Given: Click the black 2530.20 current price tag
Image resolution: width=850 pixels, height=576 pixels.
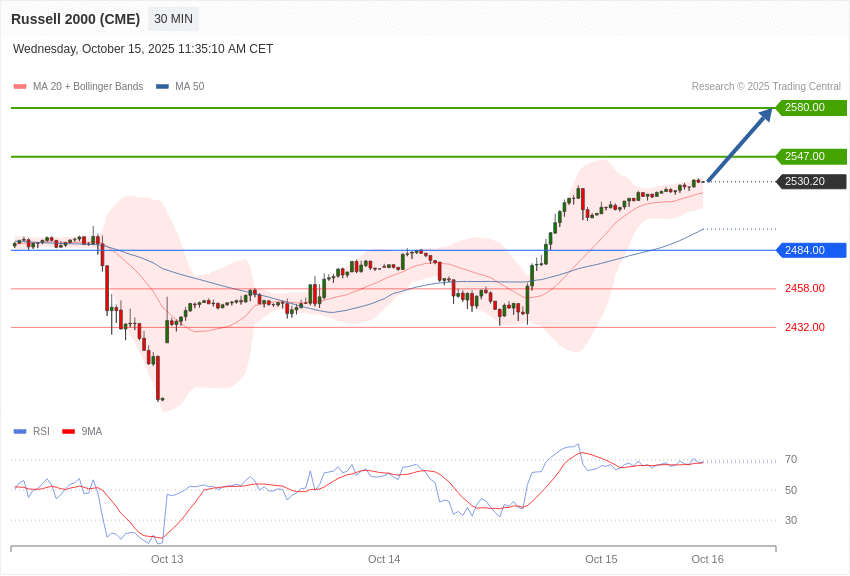Looking at the screenshot, I should pos(811,182).
